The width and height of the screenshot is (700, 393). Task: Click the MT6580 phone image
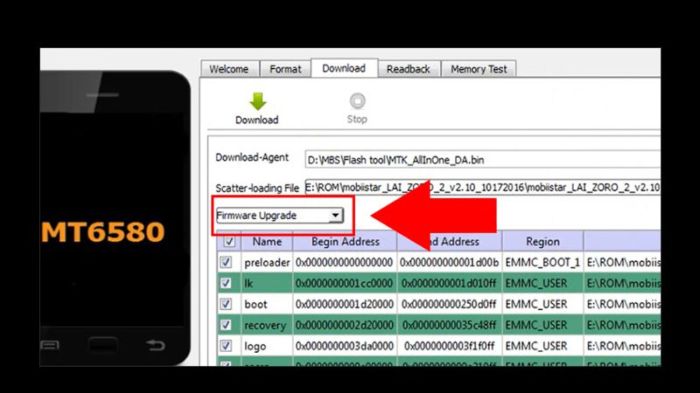pyautogui.click(x=115, y=218)
